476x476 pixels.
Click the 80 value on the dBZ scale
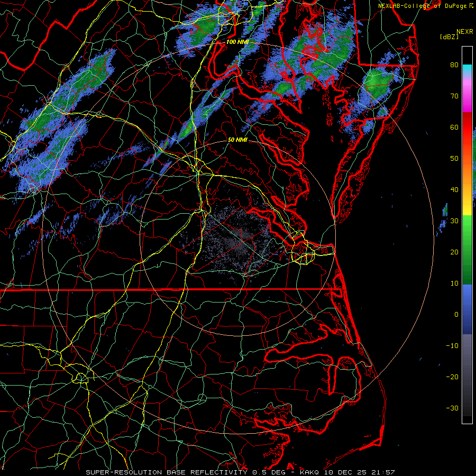pyautogui.click(x=454, y=65)
